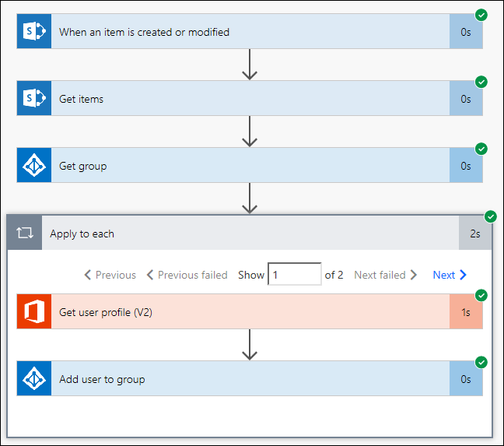
Task: Click the SharePoint icon on trigger step
Action: [x=34, y=32]
